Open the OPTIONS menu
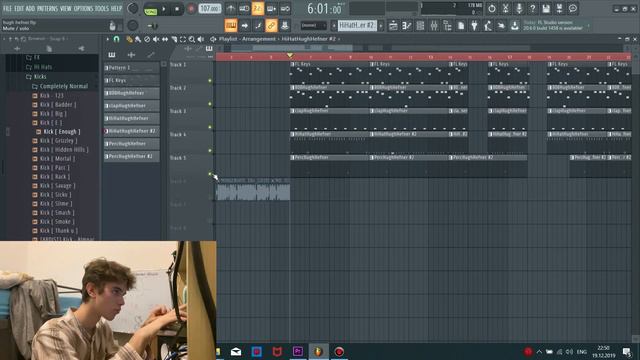Viewport: 640px width, 360px height. (83, 8)
